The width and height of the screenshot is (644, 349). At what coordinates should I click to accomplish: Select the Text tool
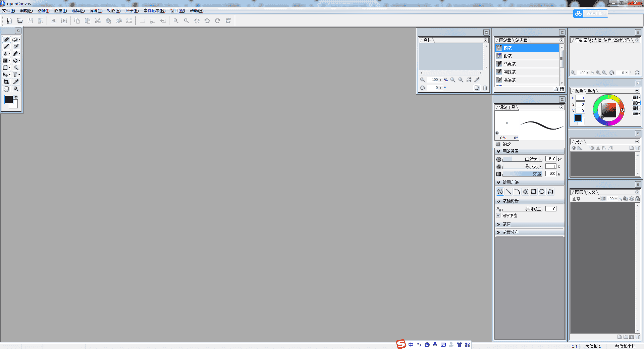pyautogui.click(x=15, y=74)
